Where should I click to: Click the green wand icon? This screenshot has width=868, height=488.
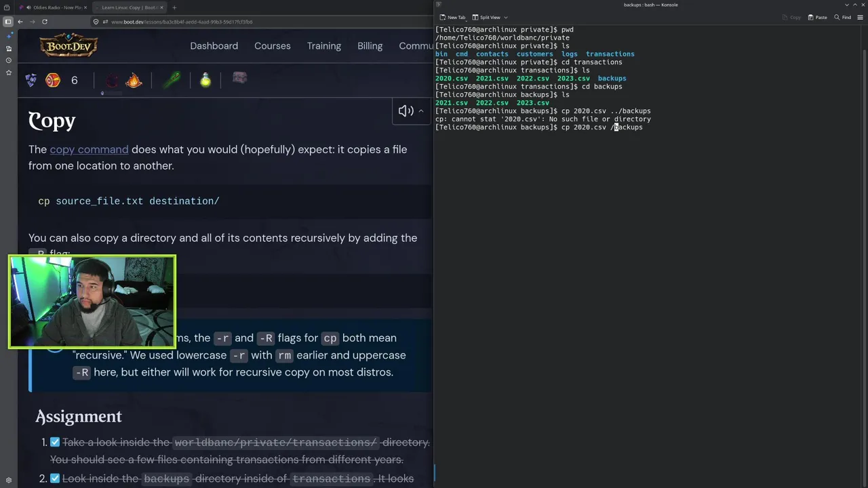172,80
